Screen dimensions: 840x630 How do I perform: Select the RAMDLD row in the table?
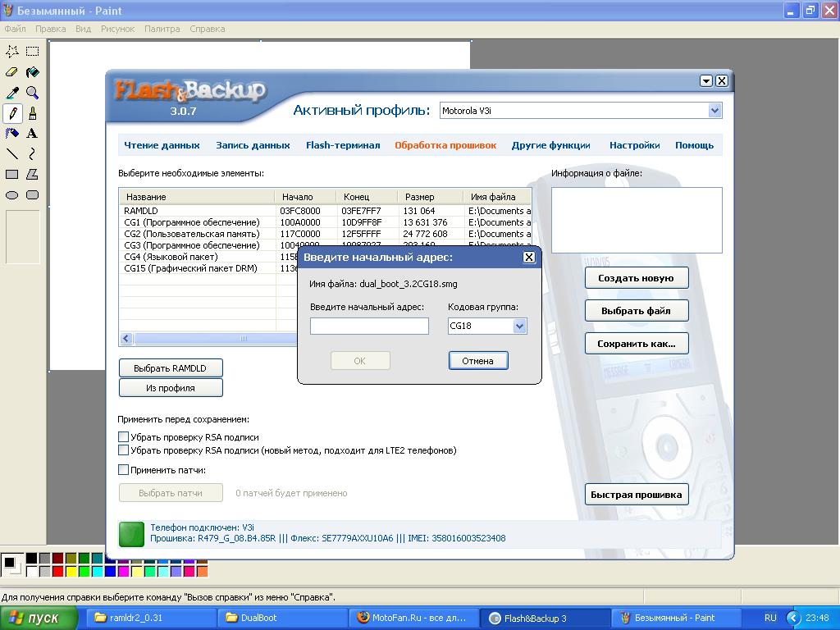(325, 211)
